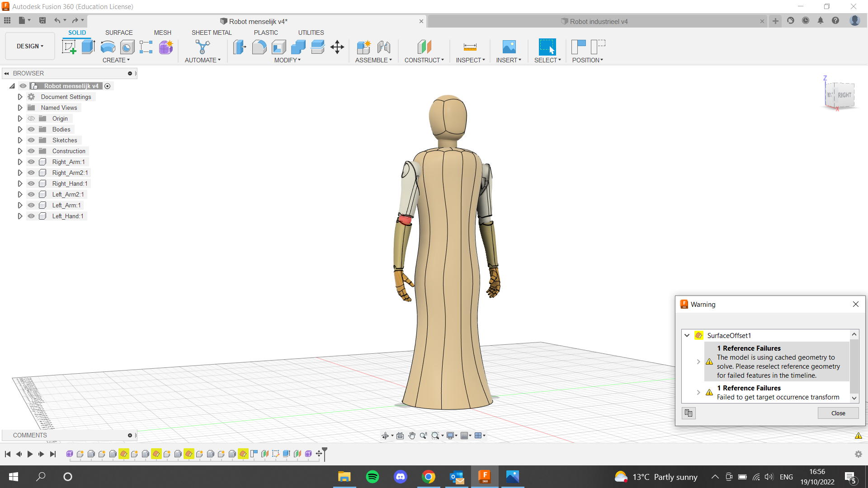Hide the Right_Arm:1 component

pos(31,162)
